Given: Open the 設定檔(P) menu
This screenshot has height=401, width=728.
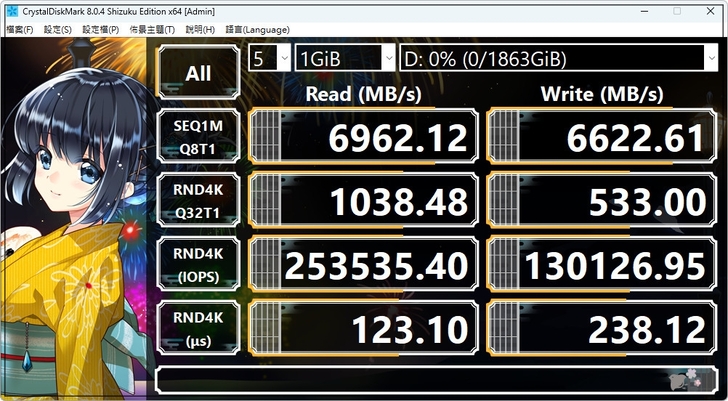Looking at the screenshot, I should coord(101,30).
